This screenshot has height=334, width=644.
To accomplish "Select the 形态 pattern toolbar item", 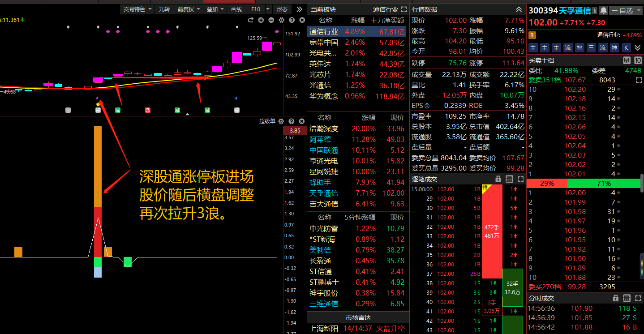I will [282, 9].
